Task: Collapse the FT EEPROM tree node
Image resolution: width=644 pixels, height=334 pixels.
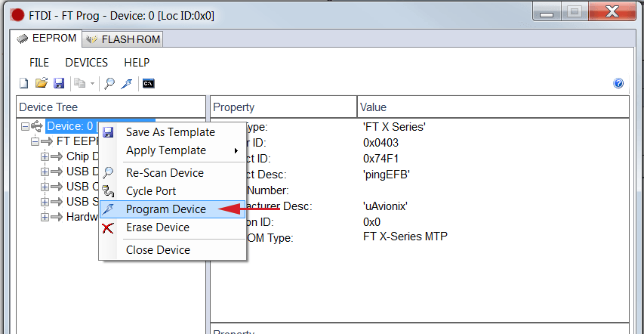Action: [35, 142]
